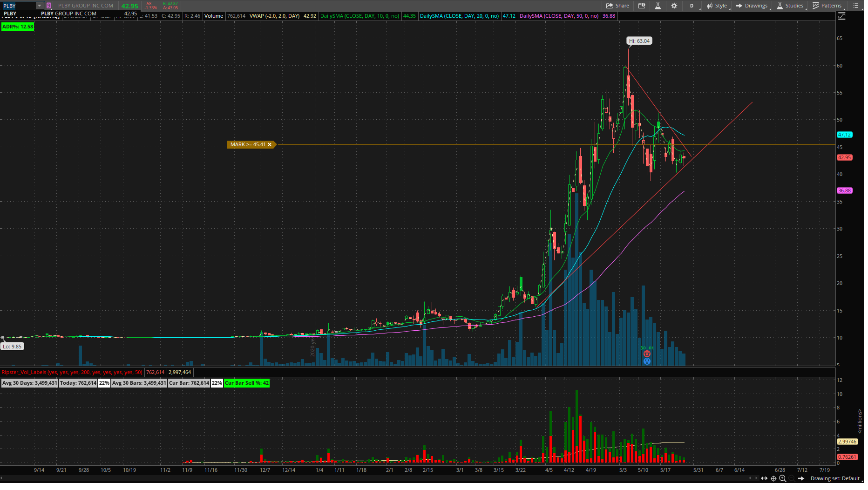Open the hamburger list menu icon
868x490 pixels.
click(855, 6)
